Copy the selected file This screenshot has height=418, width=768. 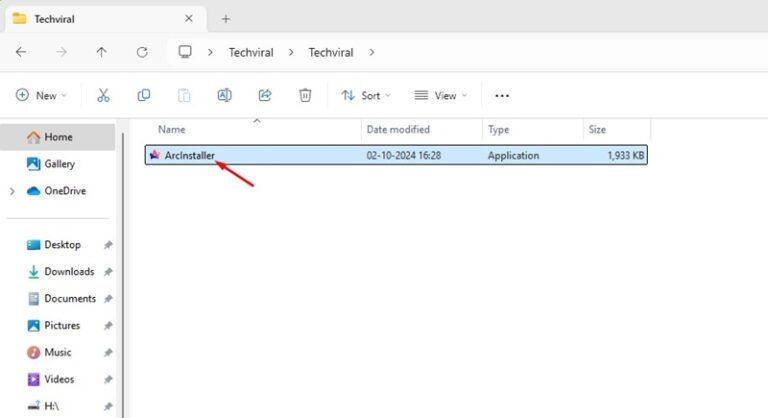[x=144, y=95]
